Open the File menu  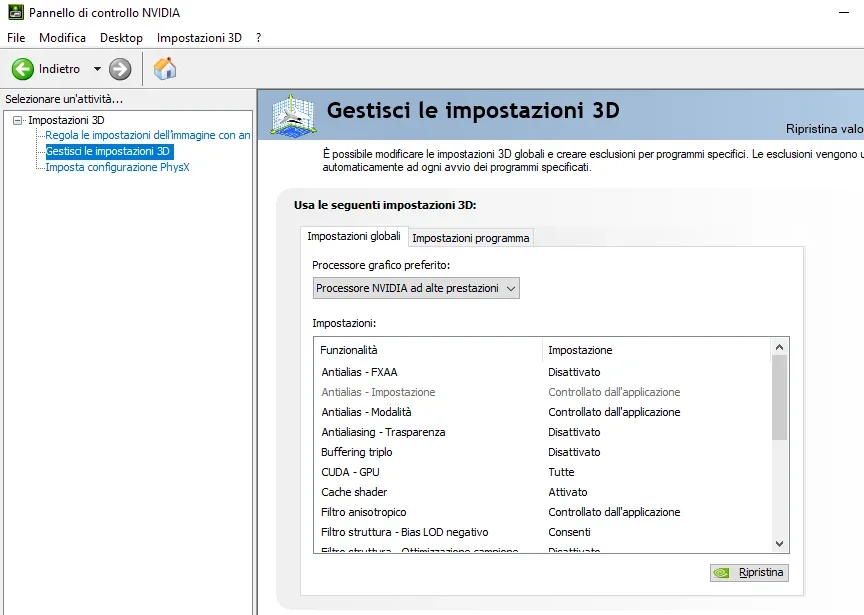[16, 37]
